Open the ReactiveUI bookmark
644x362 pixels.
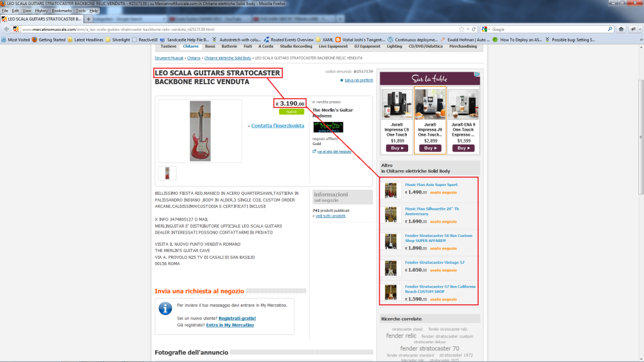(x=145, y=40)
